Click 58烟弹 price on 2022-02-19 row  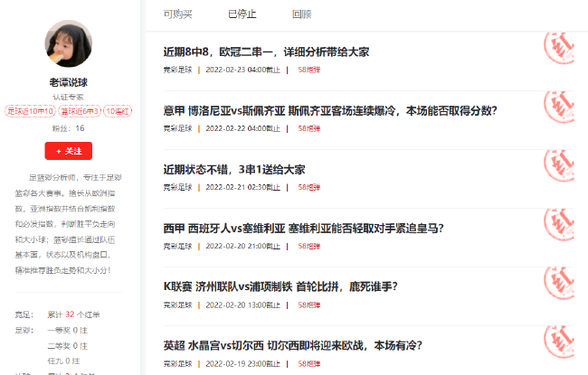click(x=309, y=364)
